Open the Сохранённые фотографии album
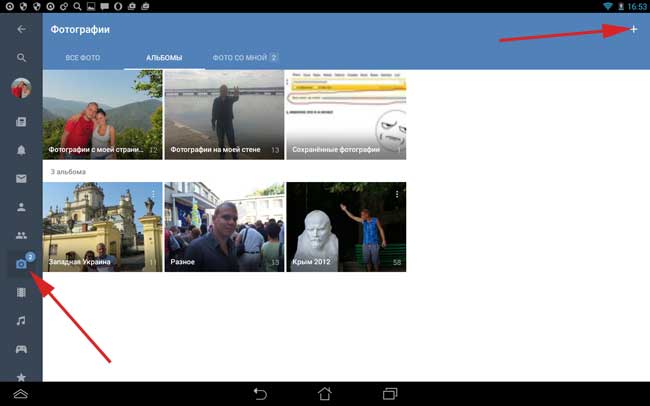This screenshot has height=406, width=650. 346,114
